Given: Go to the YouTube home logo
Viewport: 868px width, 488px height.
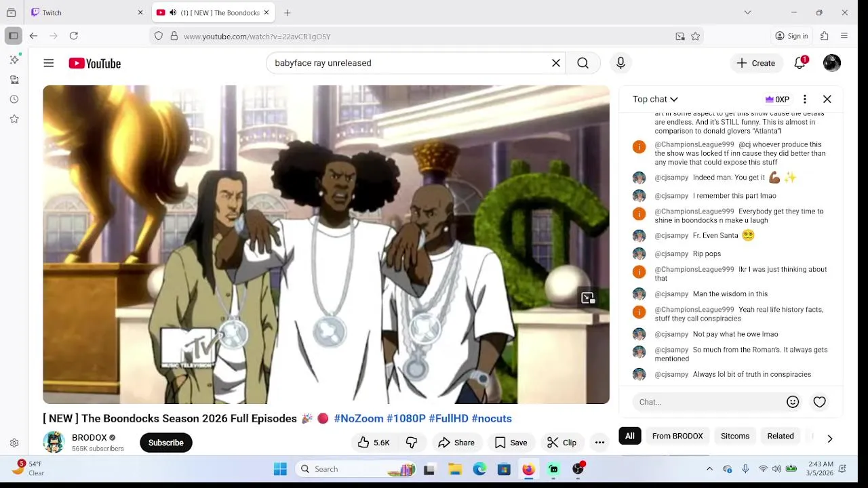Looking at the screenshot, I should pos(94,63).
